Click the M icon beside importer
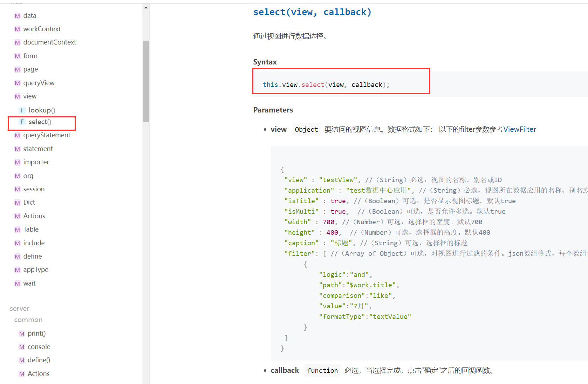Viewport: 588px width, 384px height. pos(17,162)
